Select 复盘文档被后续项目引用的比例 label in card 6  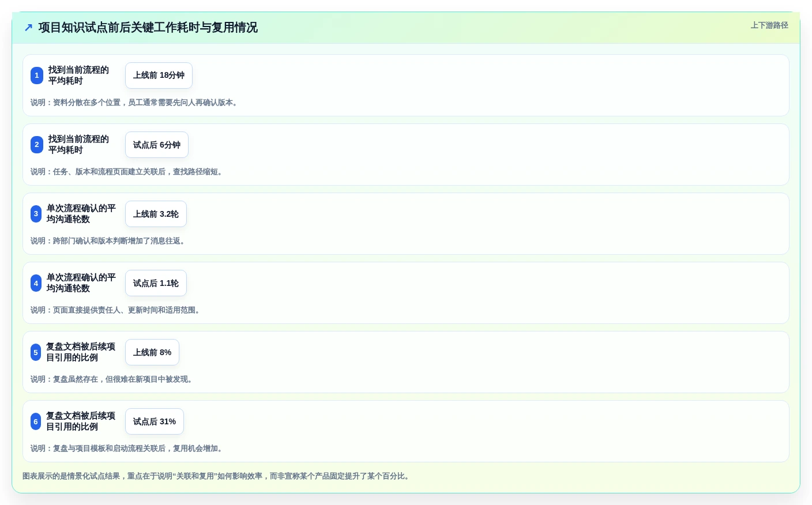(x=81, y=421)
